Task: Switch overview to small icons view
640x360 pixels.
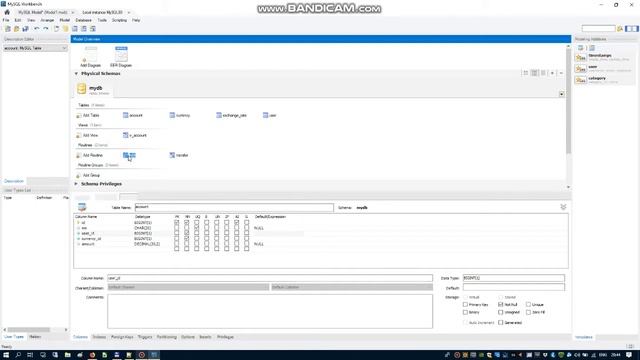Action: pyautogui.click(x=534, y=73)
